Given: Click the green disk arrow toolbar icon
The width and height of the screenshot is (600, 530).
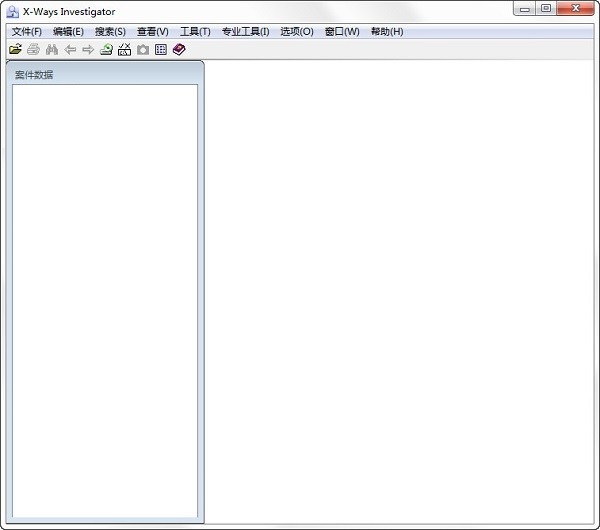Looking at the screenshot, I should (106, 49).
